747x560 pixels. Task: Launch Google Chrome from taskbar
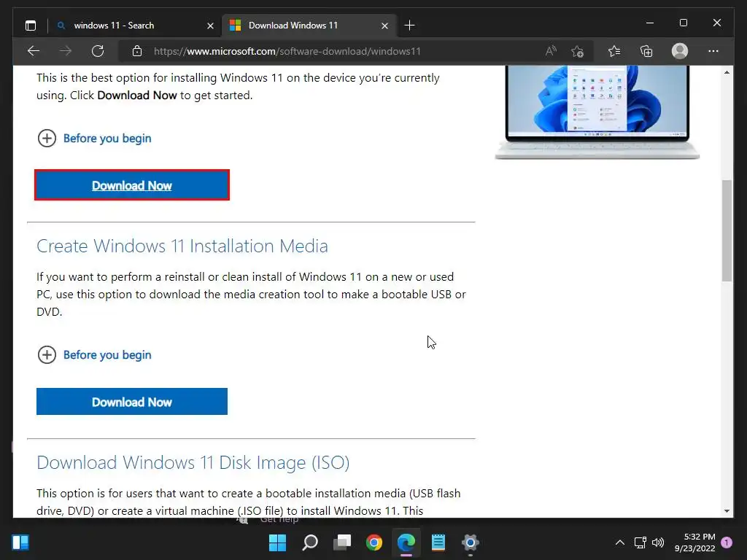374,542
